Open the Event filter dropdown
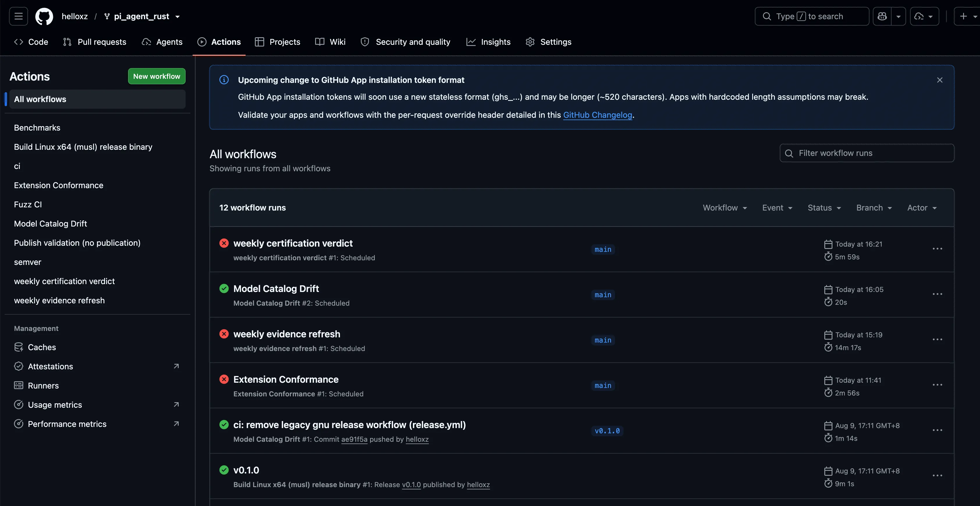The width and height of the screenshot is (980, 506). (777, 208)
